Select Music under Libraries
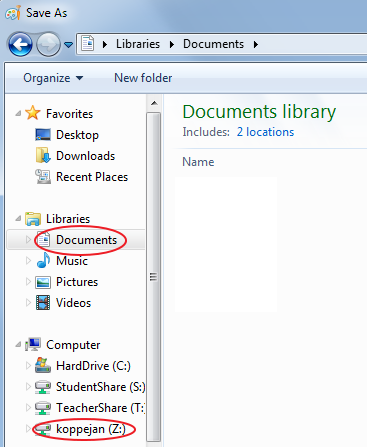 72,261
